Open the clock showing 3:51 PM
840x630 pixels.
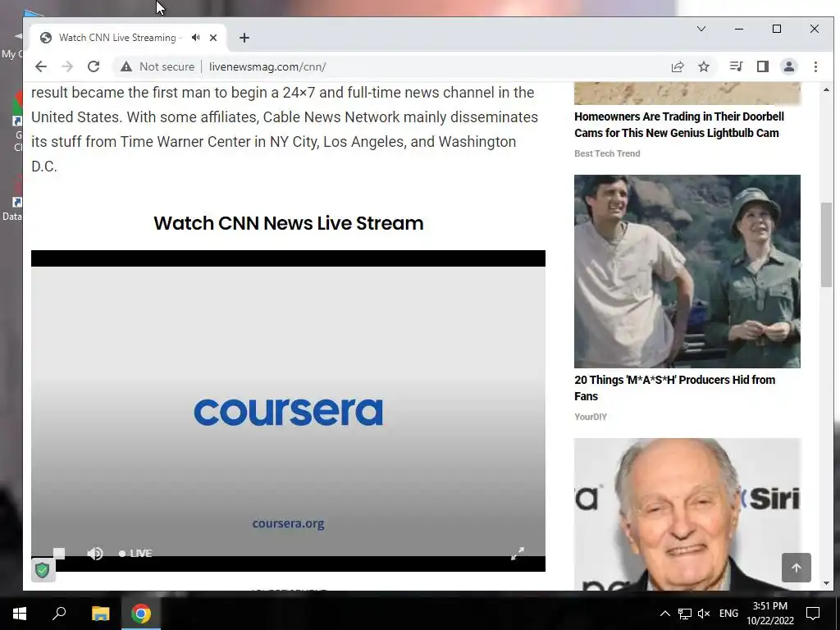tap(769, 614)
